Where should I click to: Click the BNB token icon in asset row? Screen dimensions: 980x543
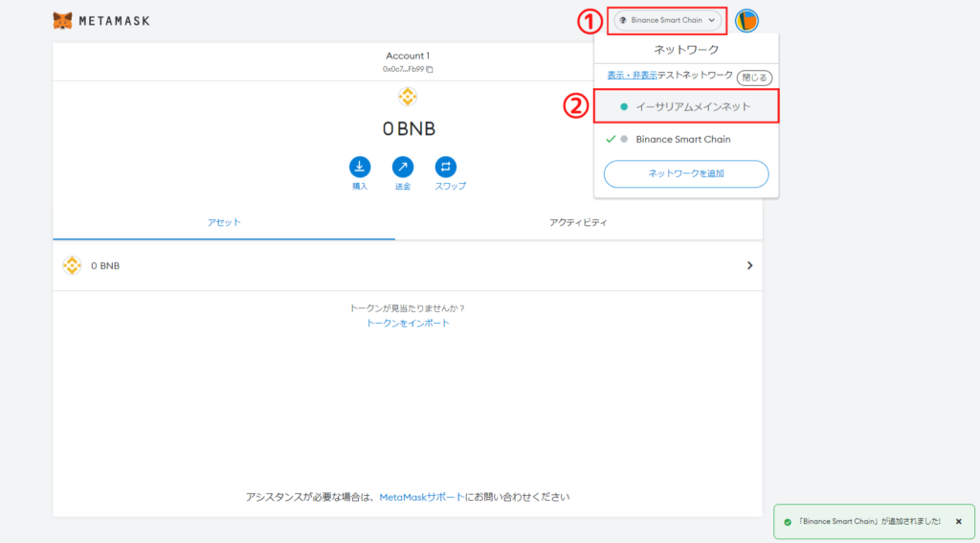(x=72, y=265)
